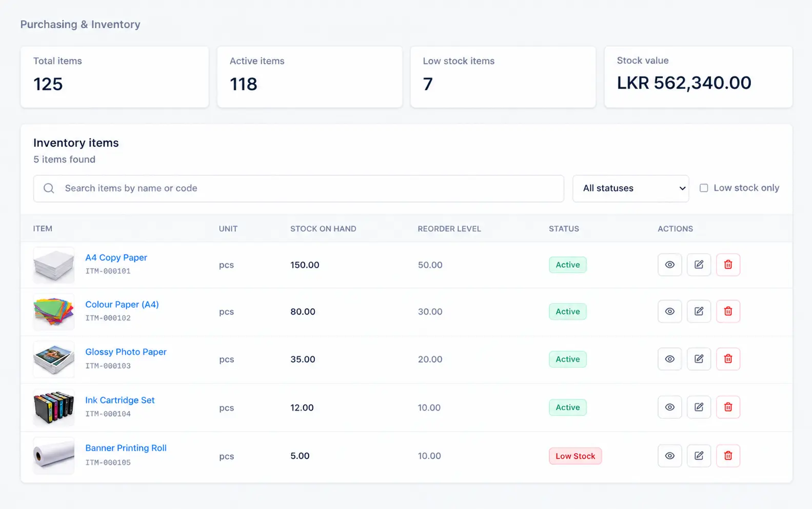Click the Stock value LKR 562,340.00 figure
The image size is (812, 509).
pos(684,83)
